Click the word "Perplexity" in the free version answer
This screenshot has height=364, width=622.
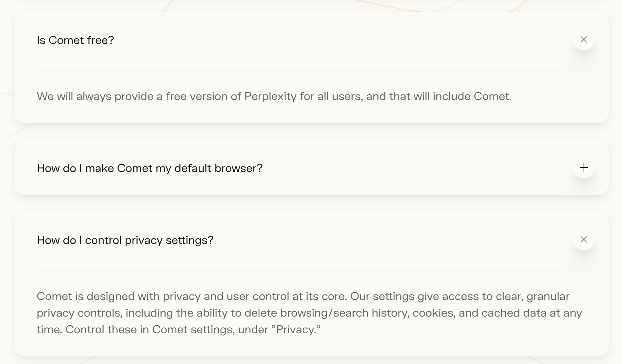coord(270,96)
